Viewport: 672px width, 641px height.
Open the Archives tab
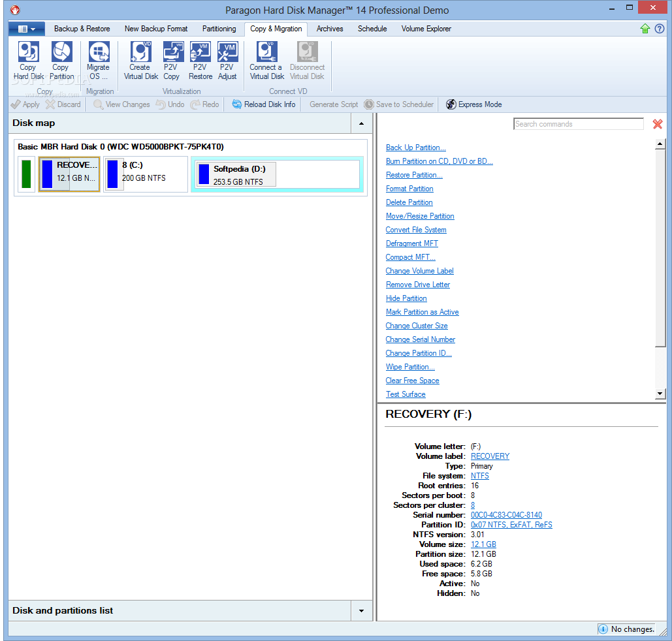[330, 29]
